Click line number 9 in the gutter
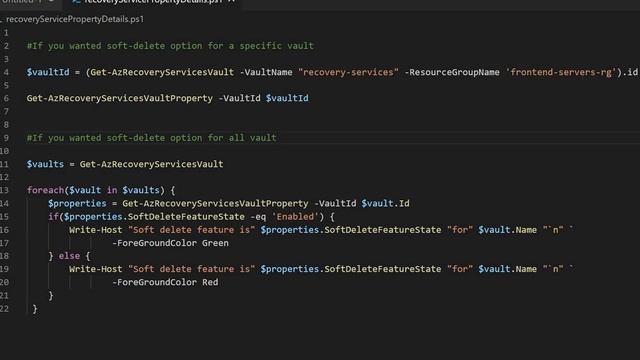640x360 pixels. click(x=6, y=138)
